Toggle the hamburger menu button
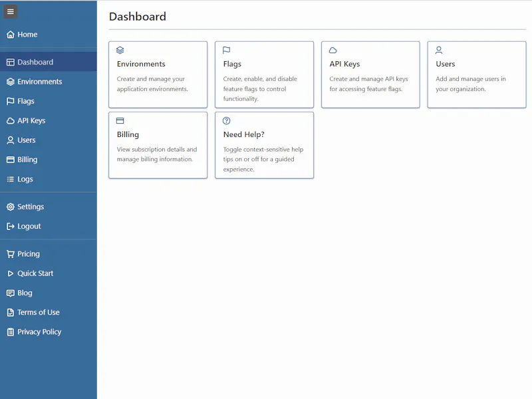 11,12
